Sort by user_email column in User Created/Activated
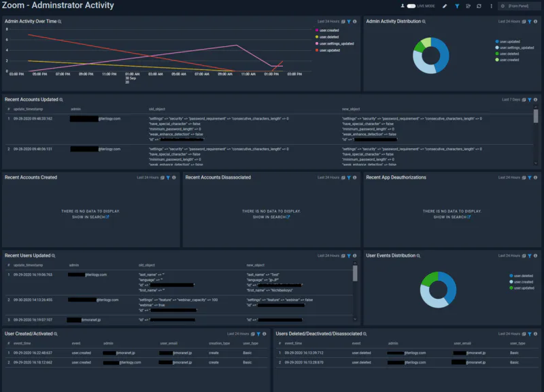The image size is (544, 392). [x=169, y=344]
